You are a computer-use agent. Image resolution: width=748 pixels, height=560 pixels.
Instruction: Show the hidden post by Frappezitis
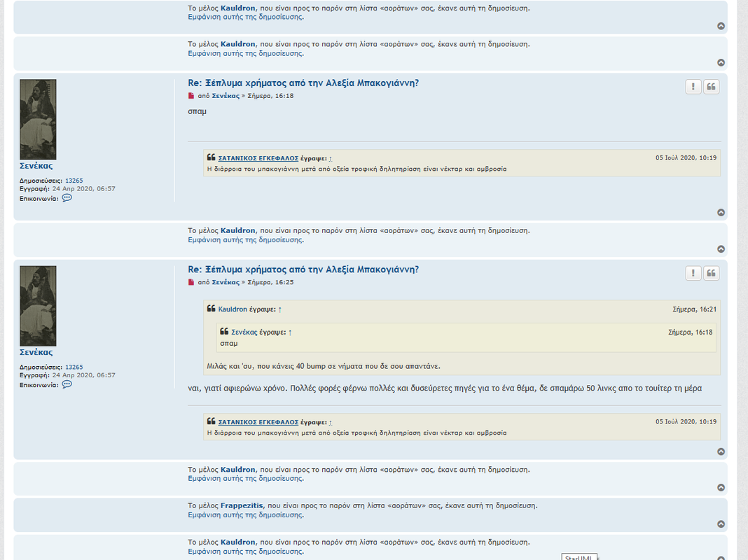[246, 515]
